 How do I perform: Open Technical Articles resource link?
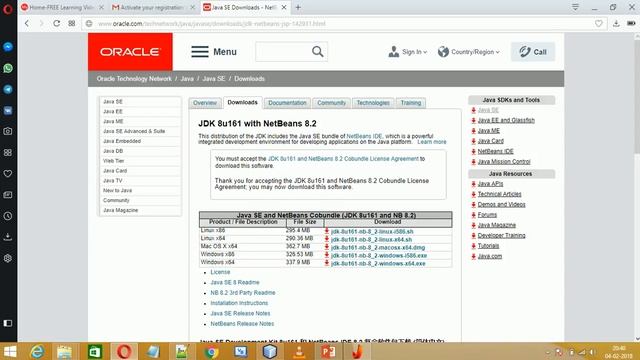500,194
